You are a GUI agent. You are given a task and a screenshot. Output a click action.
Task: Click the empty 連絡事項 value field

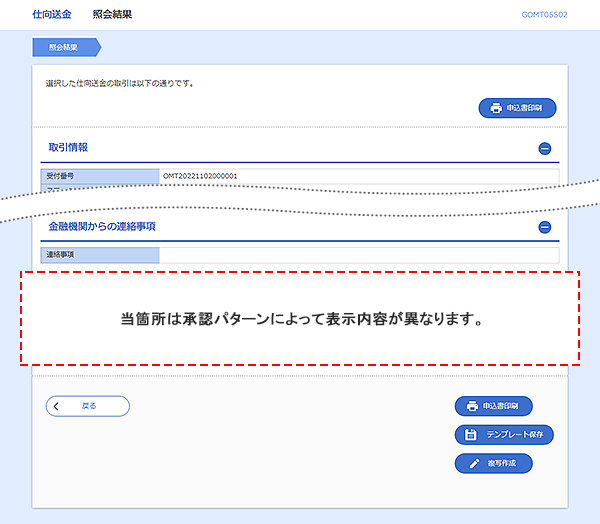(x=359, y=255)
